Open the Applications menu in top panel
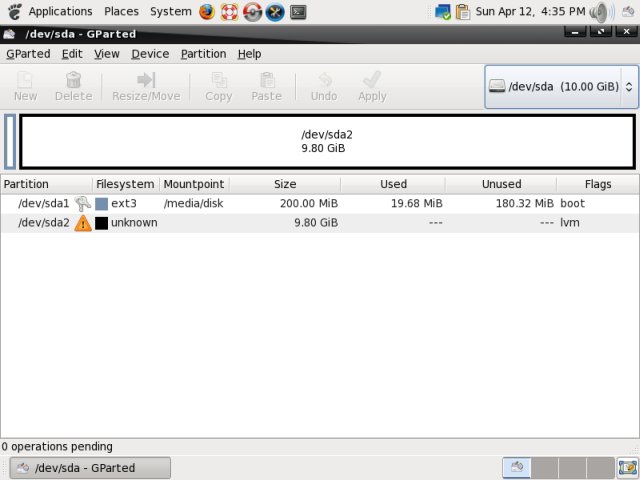 (60, 11)
